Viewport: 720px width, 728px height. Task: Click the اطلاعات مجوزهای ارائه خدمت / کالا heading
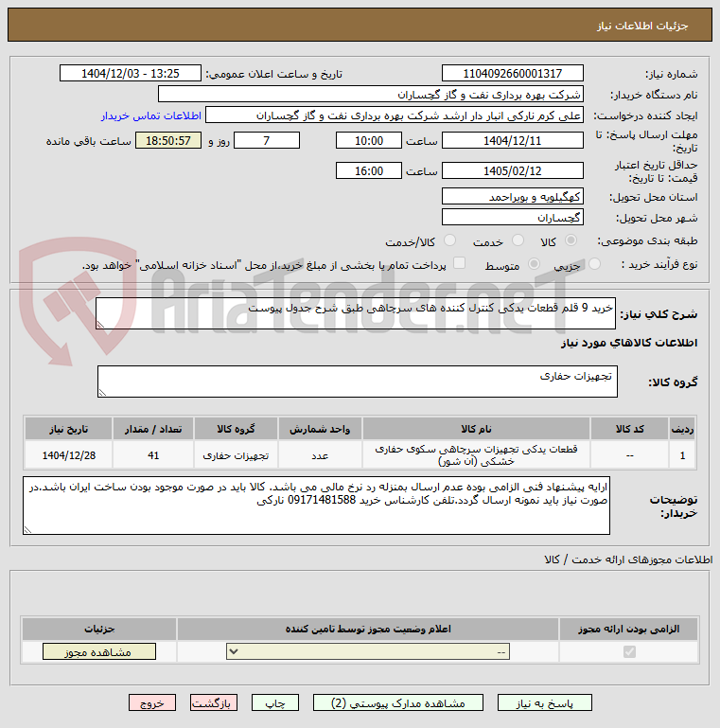[628, 559]
